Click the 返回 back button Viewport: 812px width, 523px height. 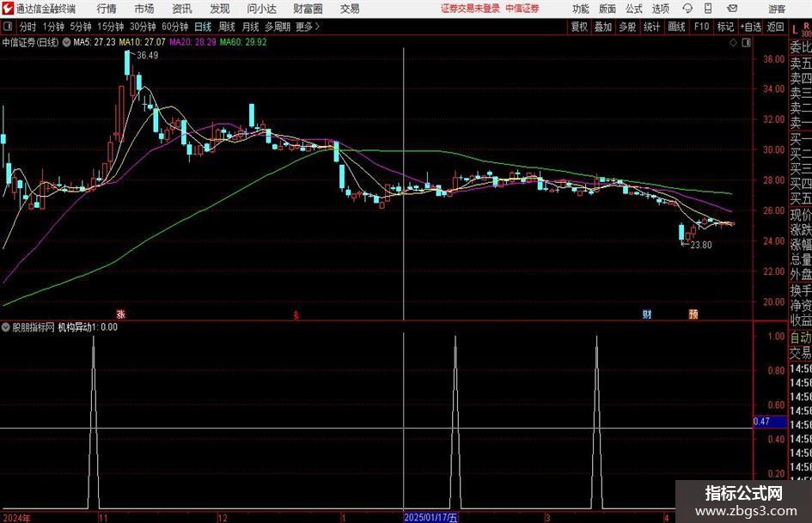775,27
